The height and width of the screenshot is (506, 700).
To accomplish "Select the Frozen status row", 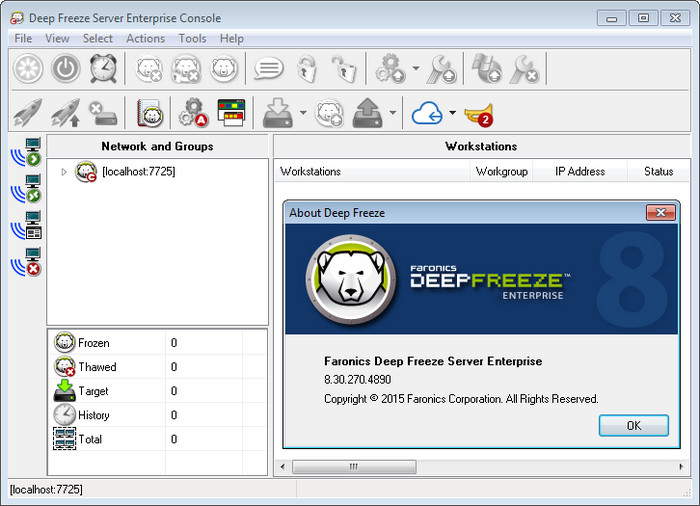I will tap(157, 343).
